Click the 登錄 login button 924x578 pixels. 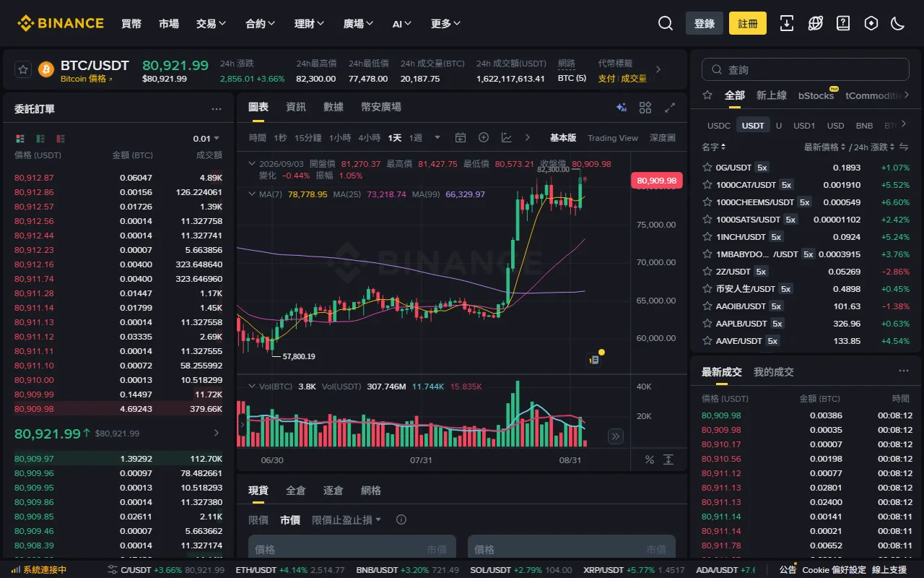(x=705, y=23)
